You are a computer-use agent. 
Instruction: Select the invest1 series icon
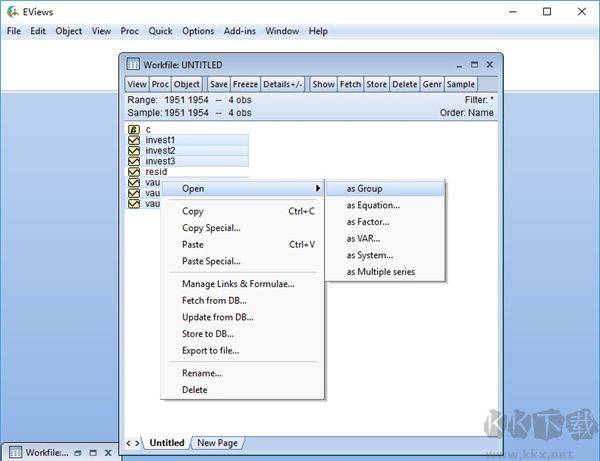pos(134,140)
